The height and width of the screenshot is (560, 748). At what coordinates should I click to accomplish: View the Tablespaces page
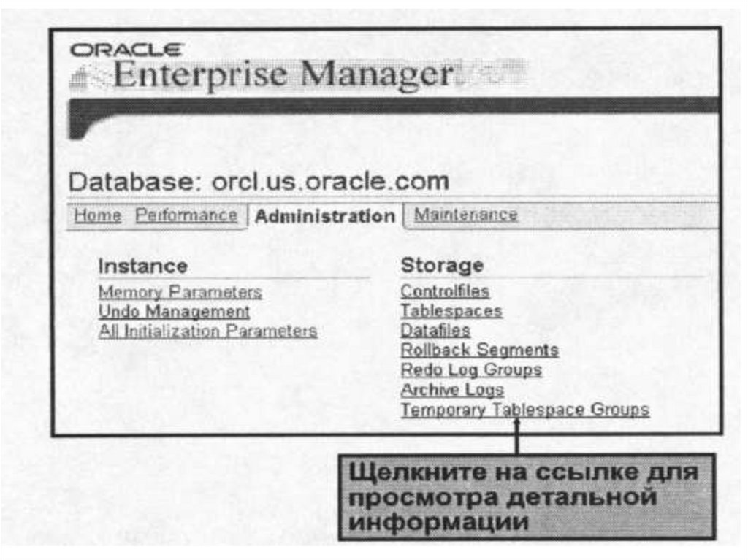pyautogui.click(x=451, y=311)
